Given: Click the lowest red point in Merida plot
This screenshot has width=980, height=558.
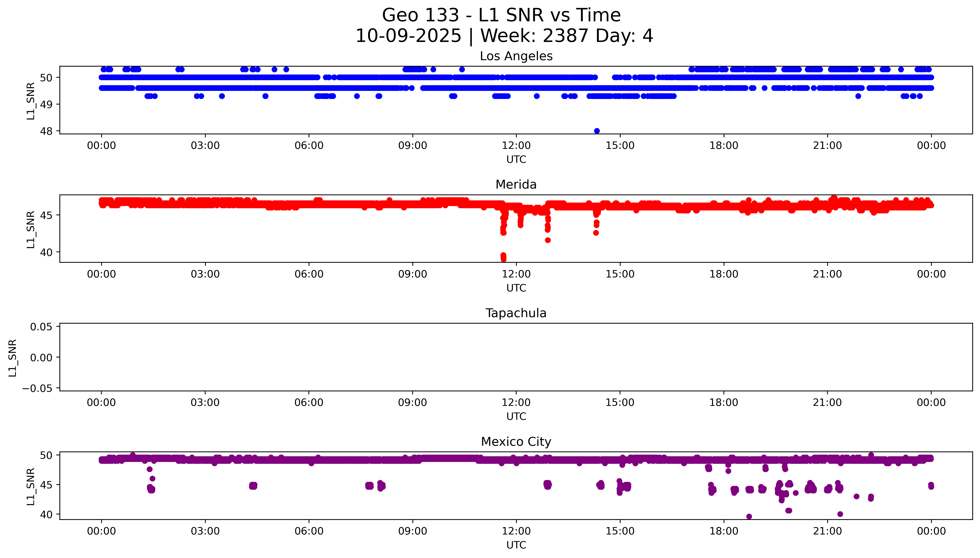Looking at the screenshot, I should [x=503, y=259].
